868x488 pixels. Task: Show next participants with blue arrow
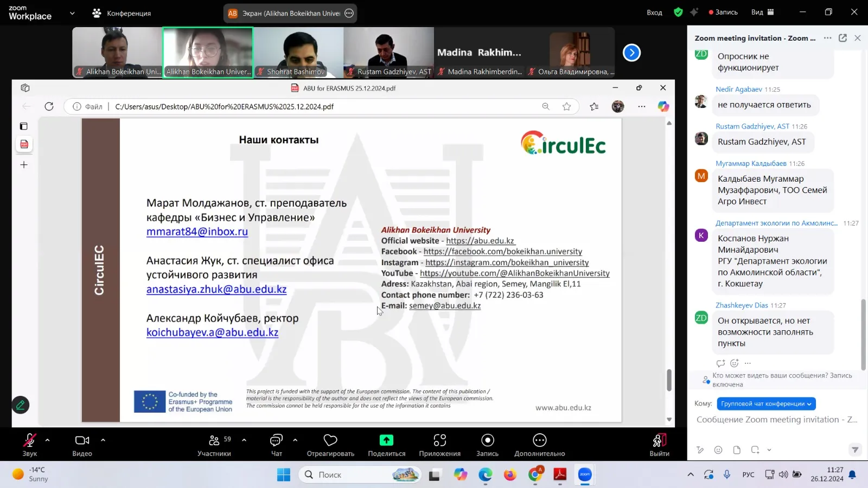point(631,53)
